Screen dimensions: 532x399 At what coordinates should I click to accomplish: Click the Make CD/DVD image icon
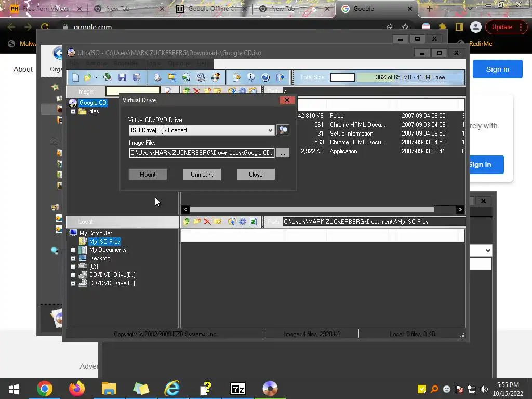(157, 77)
